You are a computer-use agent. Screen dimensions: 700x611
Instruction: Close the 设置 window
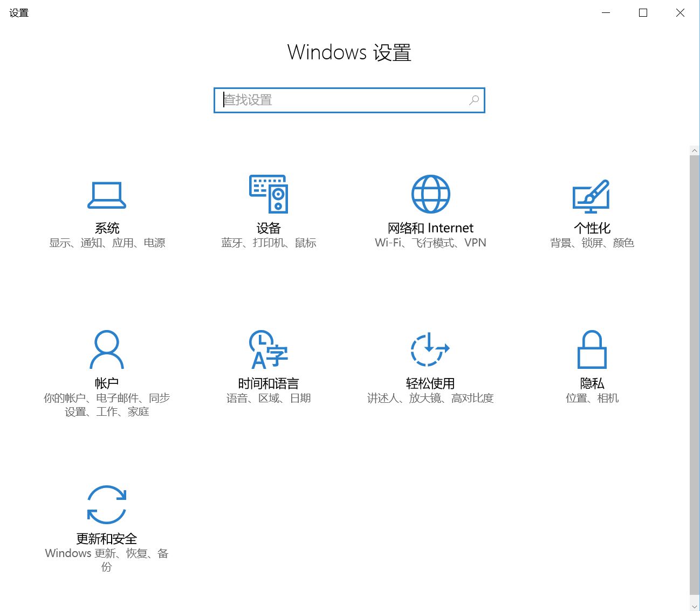(680, 12)
